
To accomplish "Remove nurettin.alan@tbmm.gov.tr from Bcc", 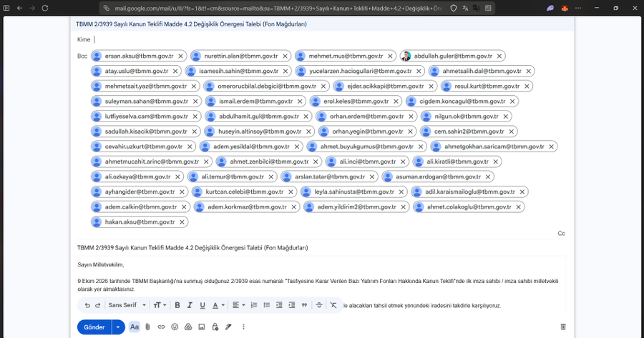I will click(x=285, y=56).
